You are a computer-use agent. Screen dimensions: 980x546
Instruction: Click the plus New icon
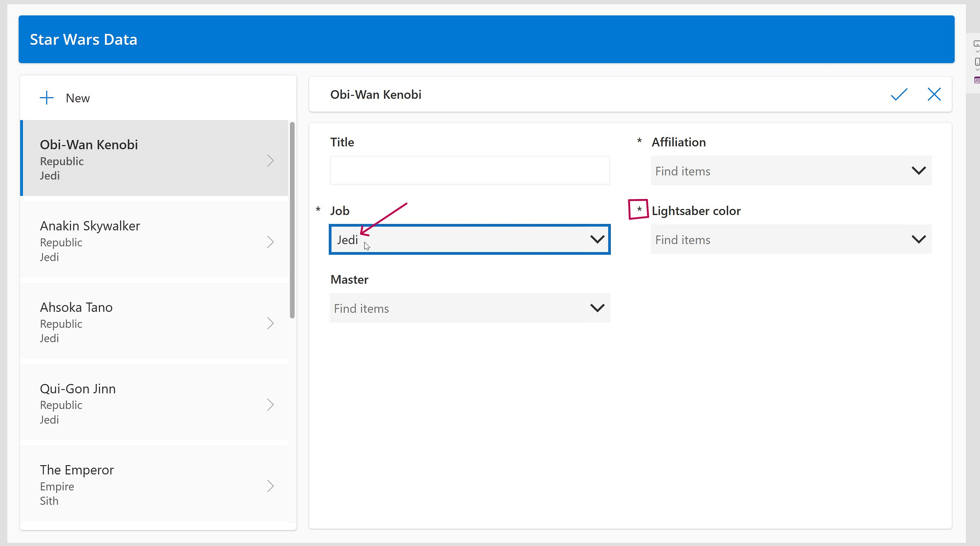pyautogui.click(x=47, y=98)
